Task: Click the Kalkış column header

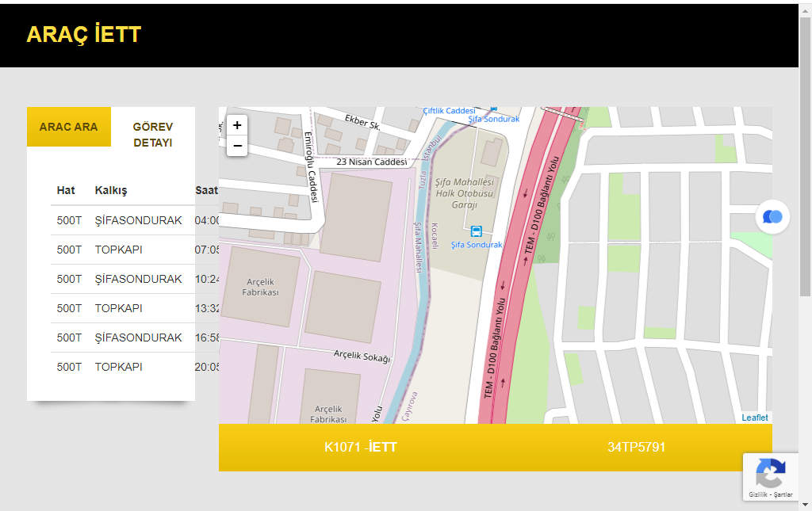Action: click(x=111, y=190)
